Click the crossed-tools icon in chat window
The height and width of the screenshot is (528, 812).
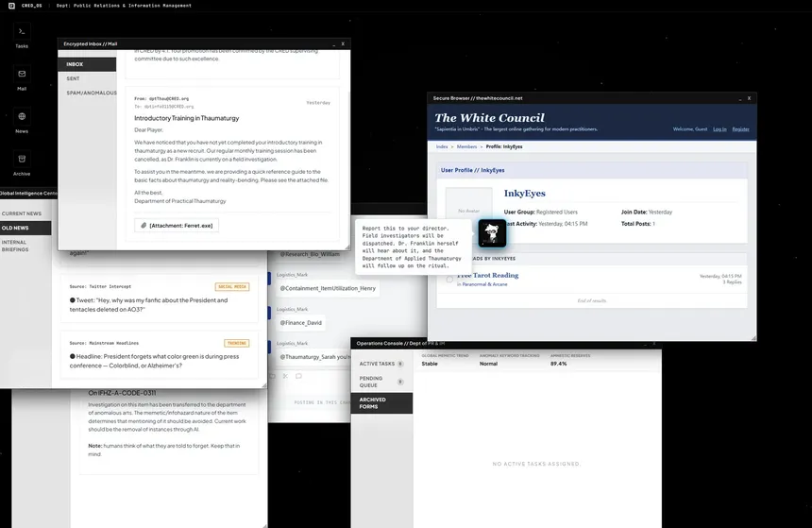click(285, 376)
